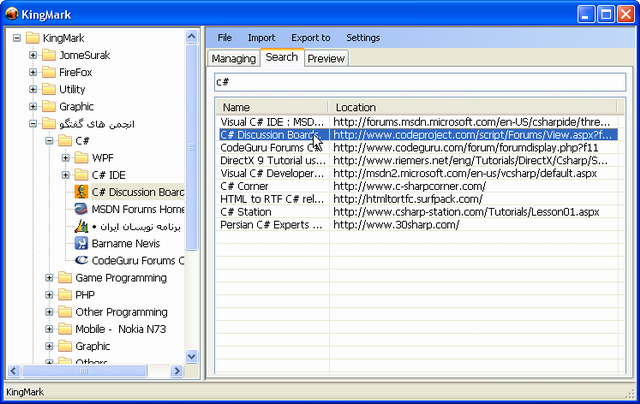Expand the C# IDE folder
Screen dimensions: 640x404
click(x=66, y=175)
